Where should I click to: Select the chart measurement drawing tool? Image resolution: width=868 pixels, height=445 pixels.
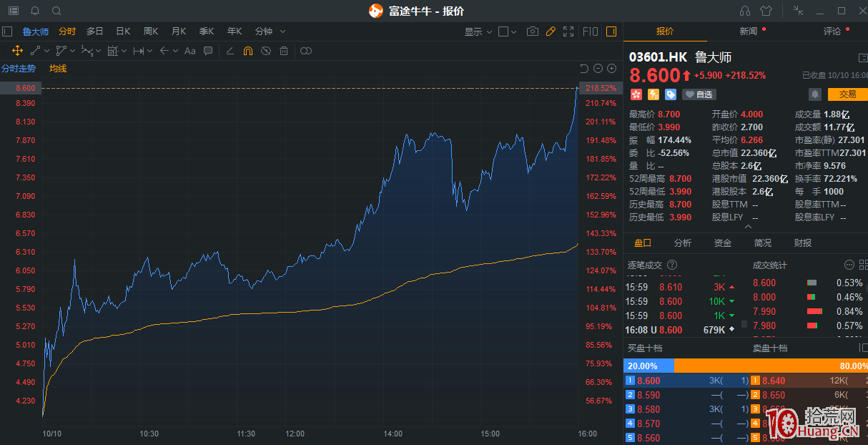click(x=112, y=51)
